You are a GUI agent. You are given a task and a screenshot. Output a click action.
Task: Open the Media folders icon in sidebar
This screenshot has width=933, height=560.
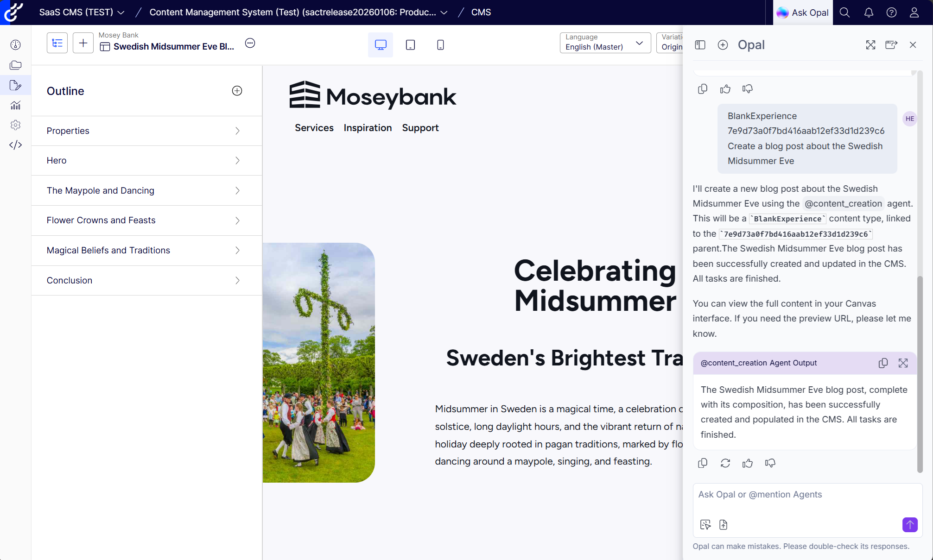pyautogui.click(x=15, y=65)
